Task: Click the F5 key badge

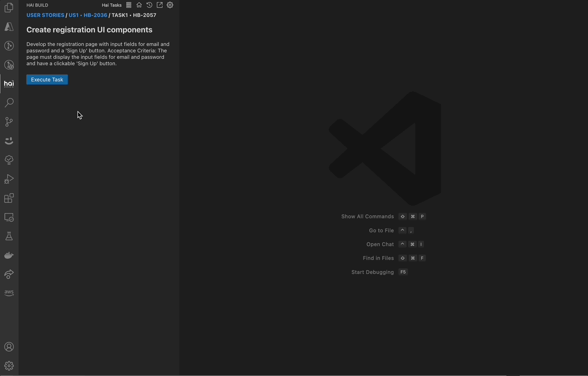Action: click(403, 272)
